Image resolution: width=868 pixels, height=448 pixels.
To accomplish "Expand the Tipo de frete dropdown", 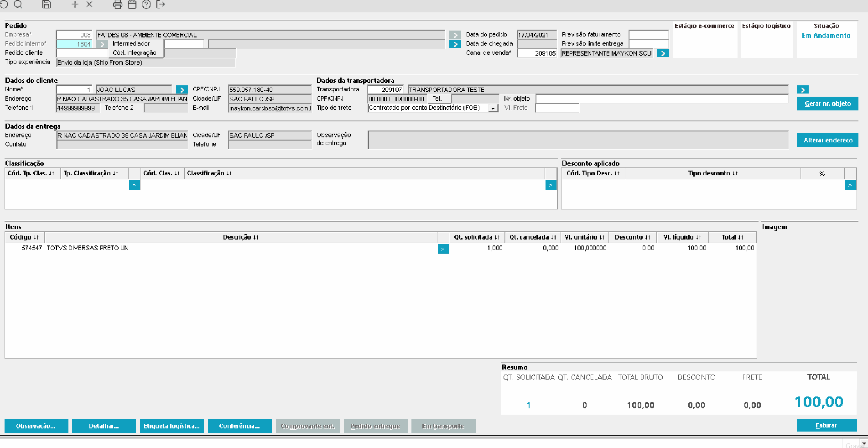I will [x=493, y=109].
